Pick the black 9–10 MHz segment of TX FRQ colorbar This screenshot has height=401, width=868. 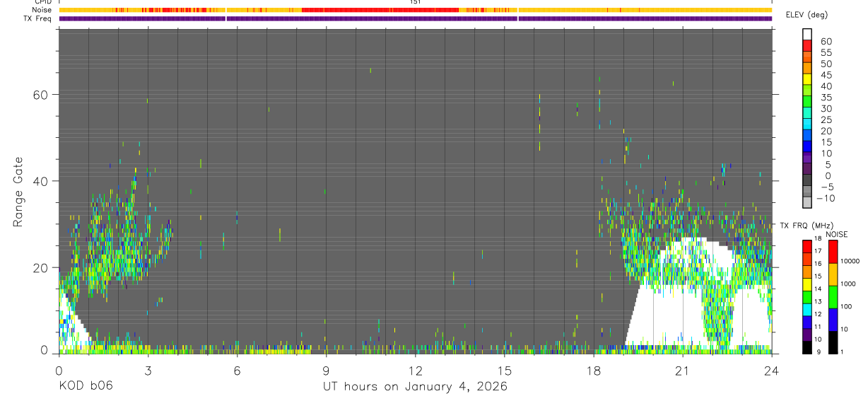click(807, 347)
